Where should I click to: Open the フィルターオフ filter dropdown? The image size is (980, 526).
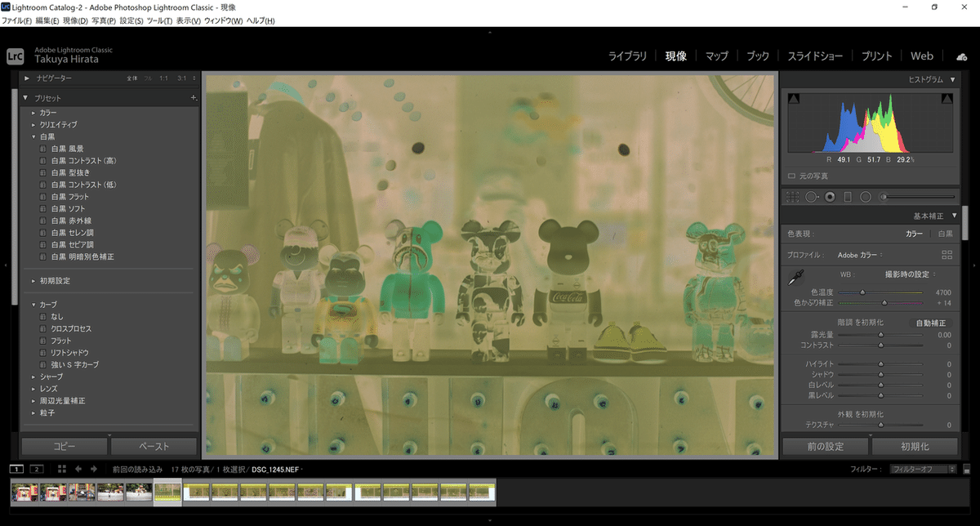[924, 470]
